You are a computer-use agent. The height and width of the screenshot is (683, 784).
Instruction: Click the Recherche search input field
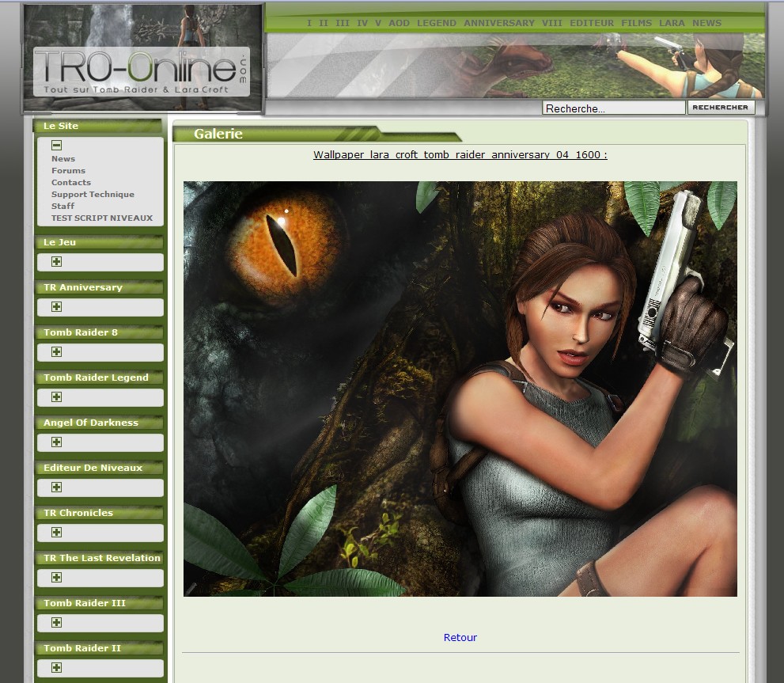tap(613, 108)
